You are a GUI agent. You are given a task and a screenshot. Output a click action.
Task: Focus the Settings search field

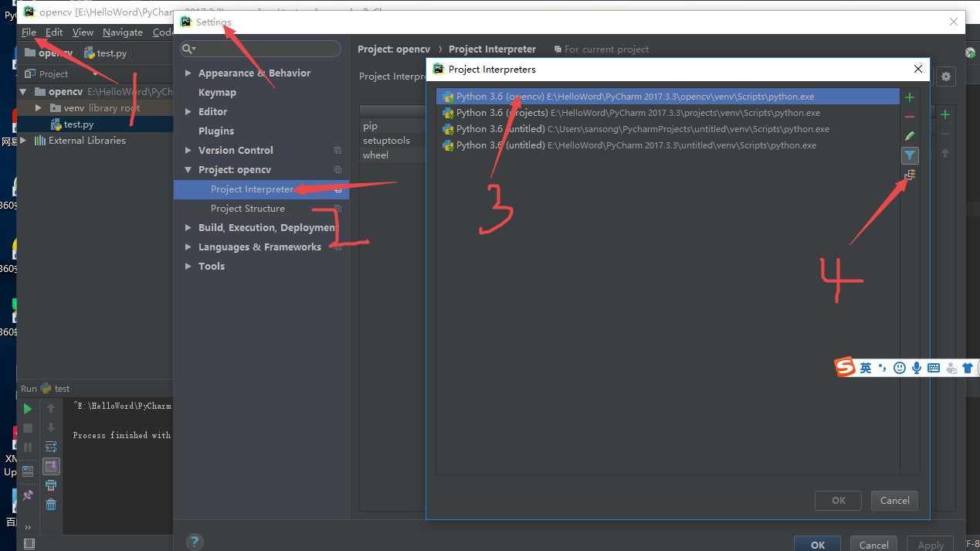[260, 49]
